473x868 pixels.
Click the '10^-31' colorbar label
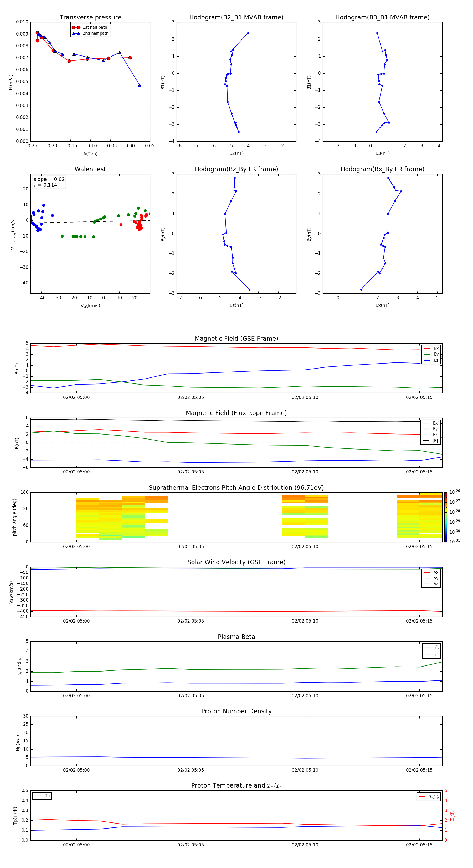(x=455, y=542)
